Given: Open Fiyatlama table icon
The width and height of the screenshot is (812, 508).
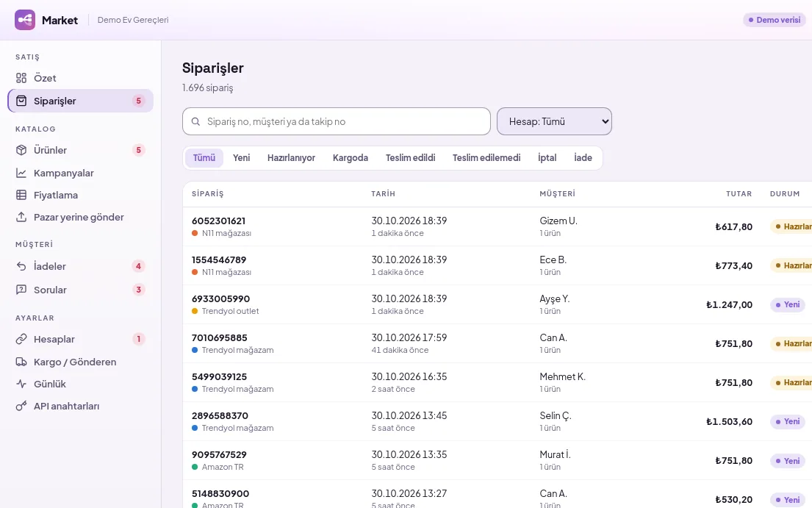Looking at the screenshot, I should click(x=21, y=196).
